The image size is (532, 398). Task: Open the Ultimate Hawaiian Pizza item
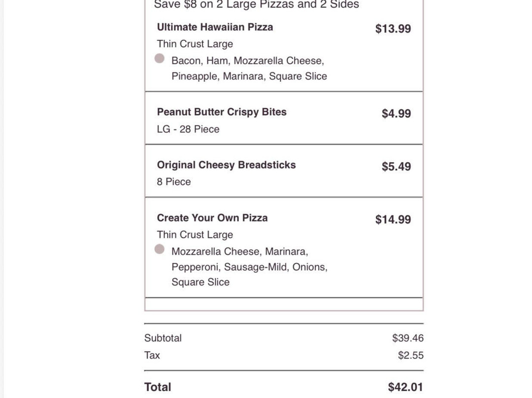tap(215, 27)
